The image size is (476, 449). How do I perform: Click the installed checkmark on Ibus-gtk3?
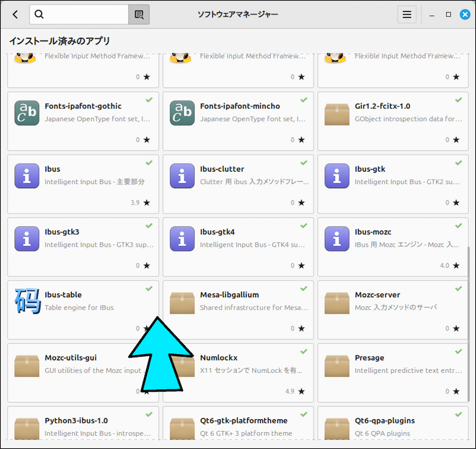tap(148, 226)
